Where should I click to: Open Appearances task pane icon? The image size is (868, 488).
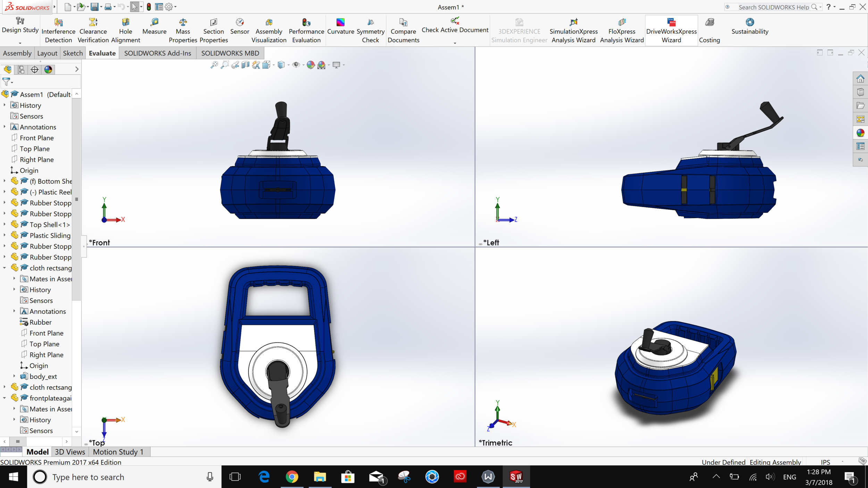click(x=860, y=133)
